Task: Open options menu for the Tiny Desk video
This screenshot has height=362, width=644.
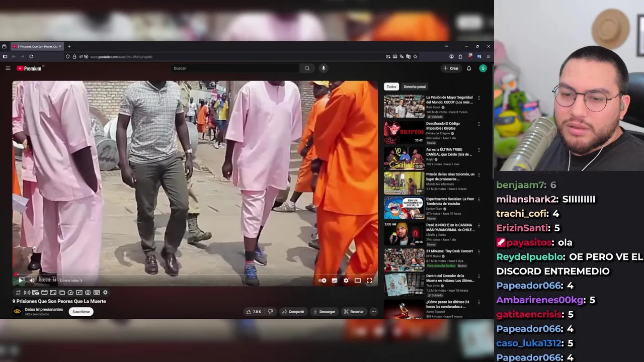Action: click(478, 251)
